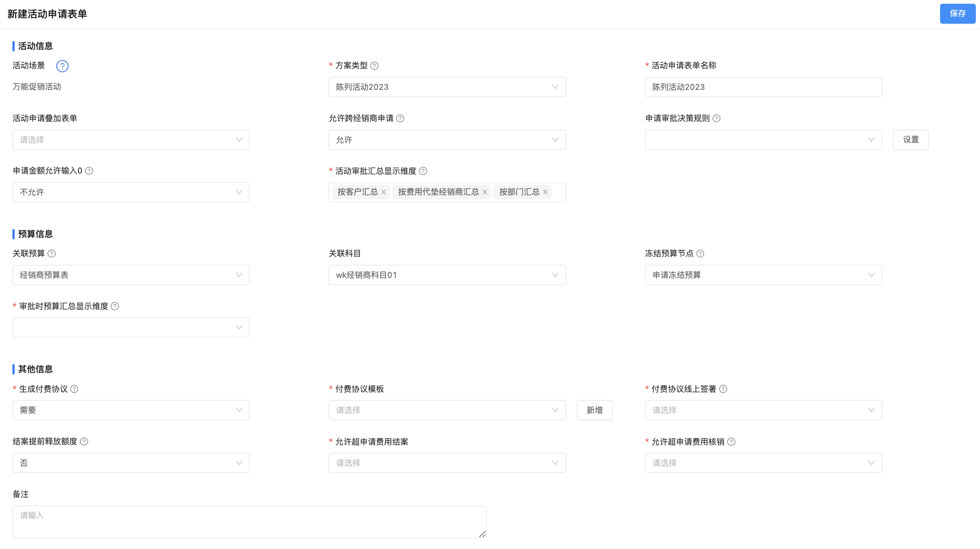Click the 设置 button

tap(911, 140)
